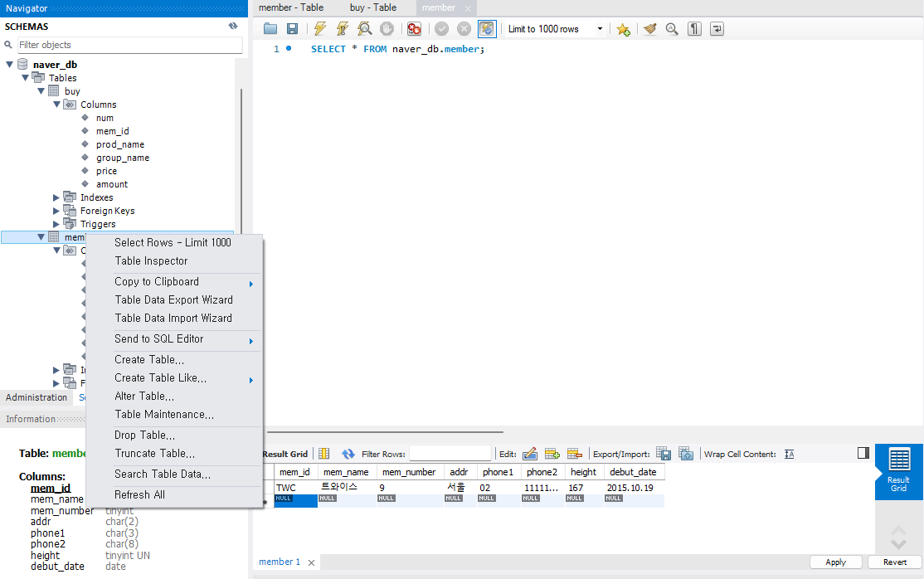Toggle stop-on-error red icon in toolbar
This screenshot has height=579, width=924.
[x=414, y=28]
